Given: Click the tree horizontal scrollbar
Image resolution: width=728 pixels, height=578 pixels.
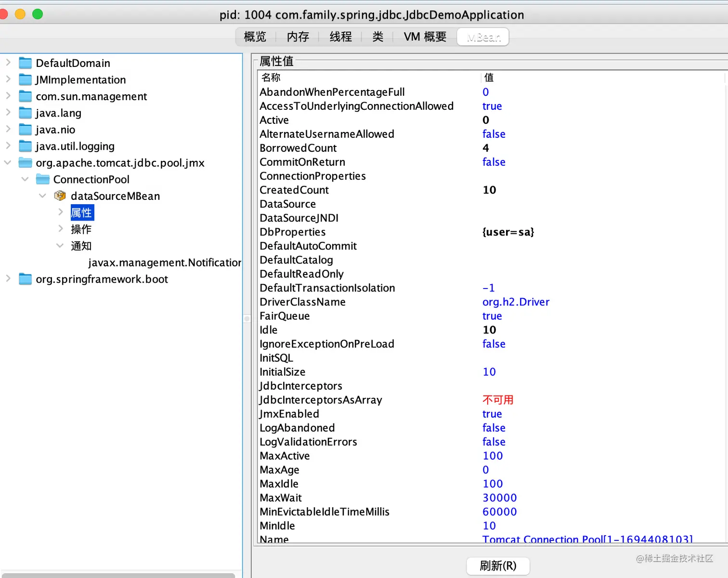Looking at the screenshot, I should [119, 575].
